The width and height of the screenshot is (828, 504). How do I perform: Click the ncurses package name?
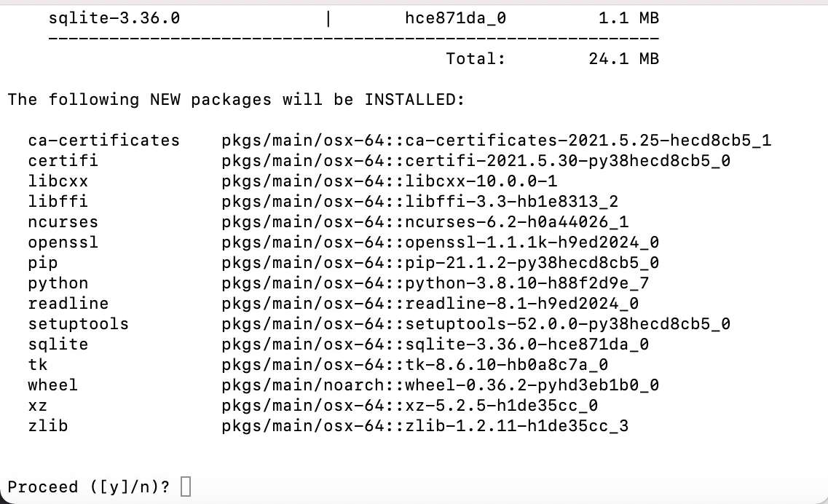click(x=63, y=222)
